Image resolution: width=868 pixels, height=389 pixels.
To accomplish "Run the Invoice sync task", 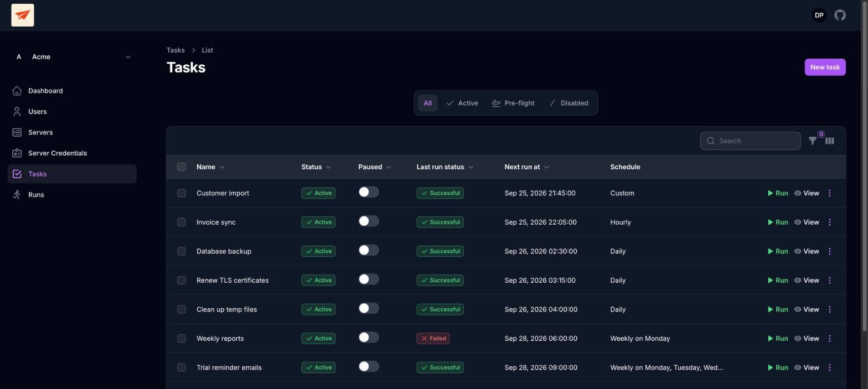I will click(x=778, y=222).
